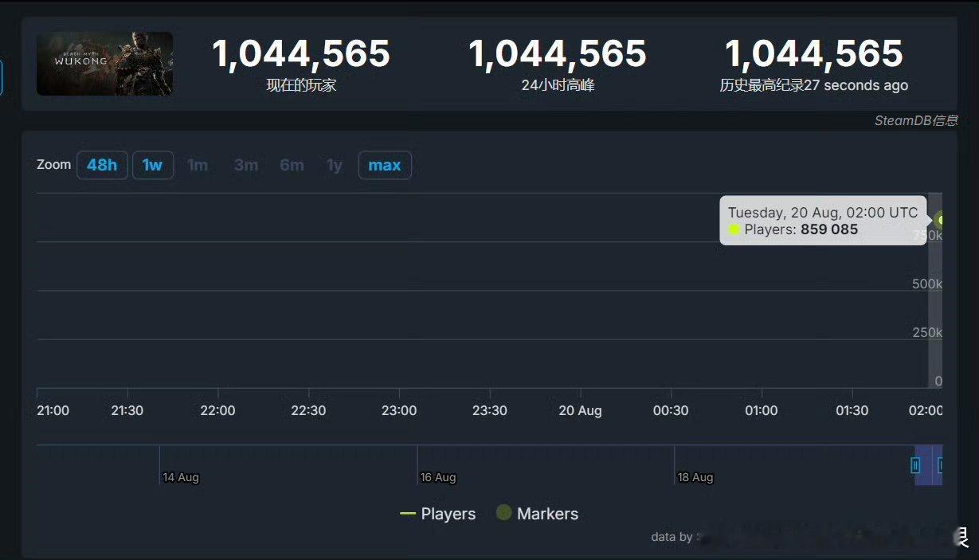This screenshot has width=979, height=560.
Task: Choose the 3m zoom option
Action: coord(245,165)
